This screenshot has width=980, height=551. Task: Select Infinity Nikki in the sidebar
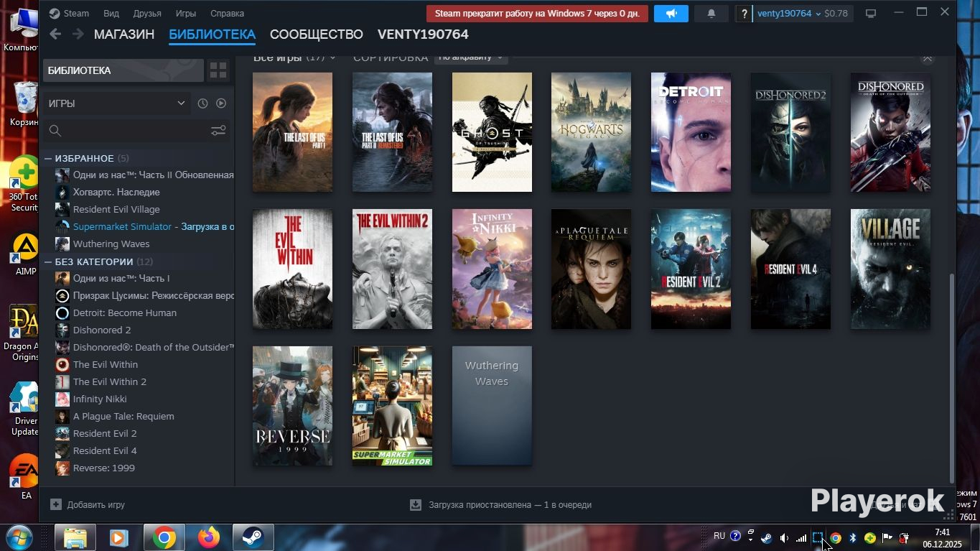tap(100, 399)
